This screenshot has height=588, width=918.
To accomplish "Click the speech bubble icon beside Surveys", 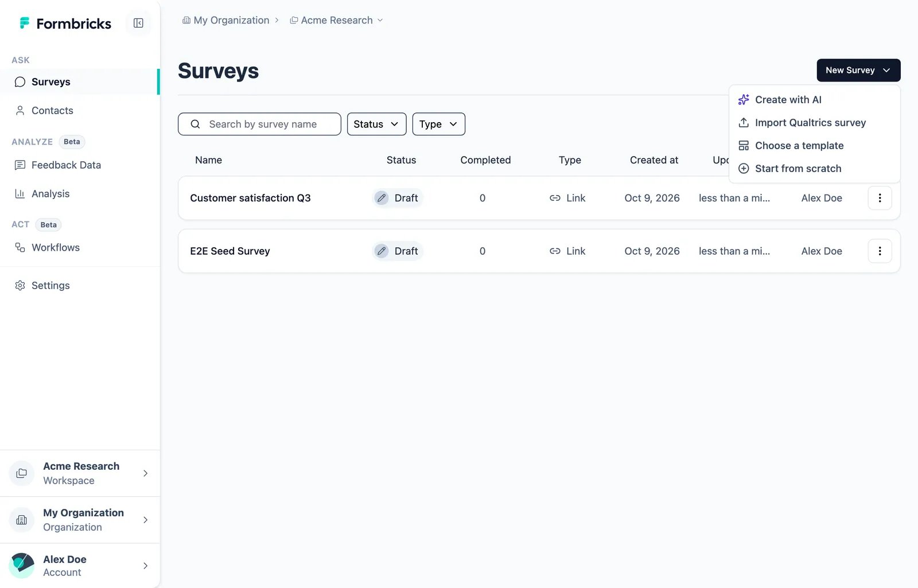I will [x=20, y=82].
